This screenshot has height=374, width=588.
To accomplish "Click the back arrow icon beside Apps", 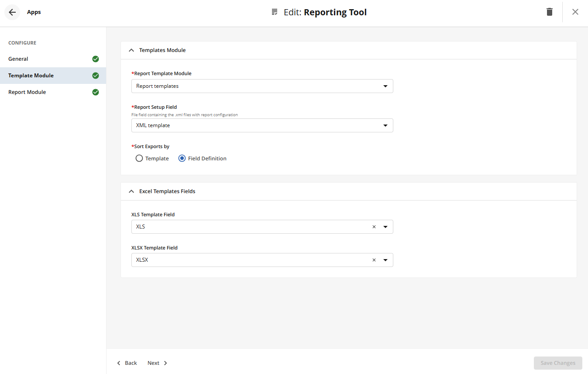I will 12,12.
